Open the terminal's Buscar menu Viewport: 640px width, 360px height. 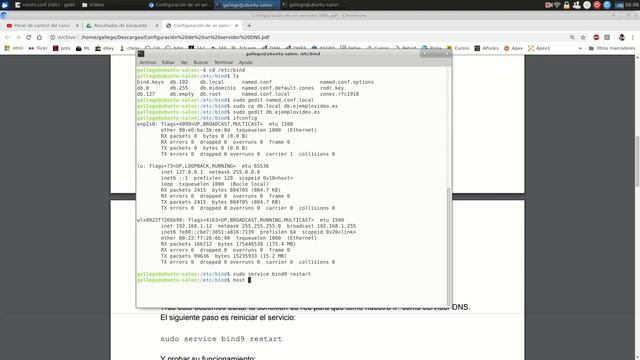(200, 62)
